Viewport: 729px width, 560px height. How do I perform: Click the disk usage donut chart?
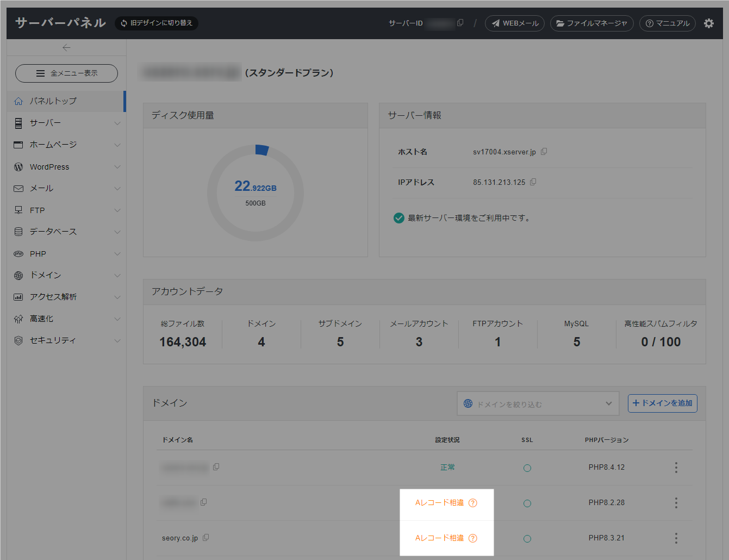tap(255, 192)
